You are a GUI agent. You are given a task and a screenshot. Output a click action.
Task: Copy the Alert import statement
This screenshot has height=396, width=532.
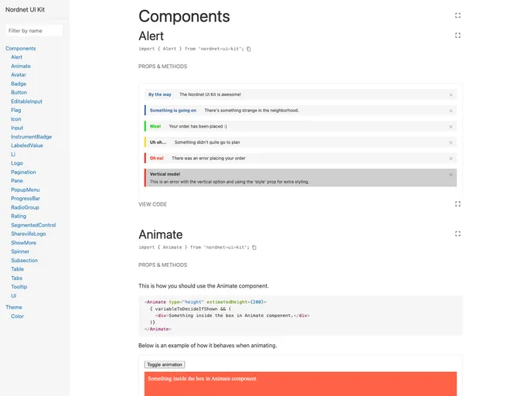249,49
